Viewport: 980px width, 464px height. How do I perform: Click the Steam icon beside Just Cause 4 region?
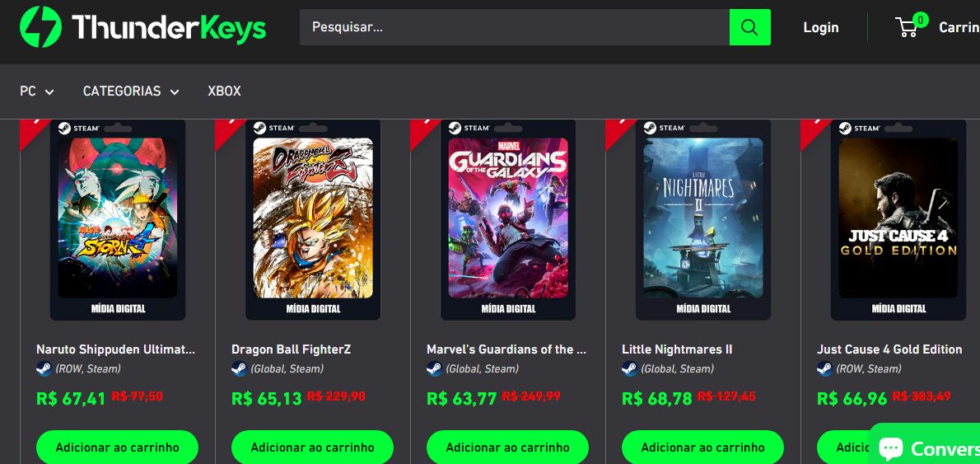point(824,368)
